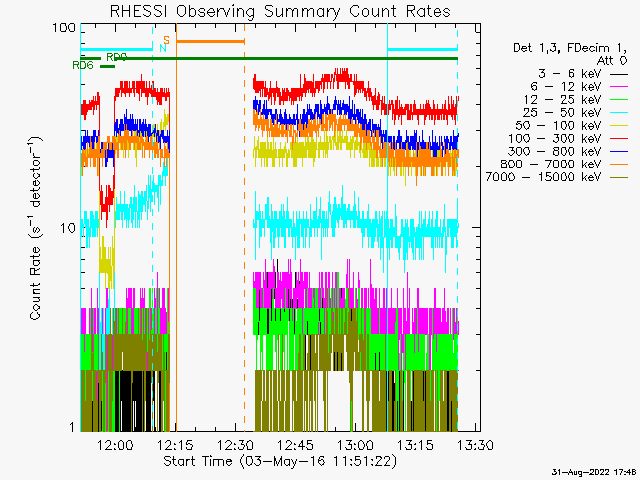Screen dimensions: 640x480
Task: Select the '100 - 300 keV' legend label
Action: [x=555, y=138]
